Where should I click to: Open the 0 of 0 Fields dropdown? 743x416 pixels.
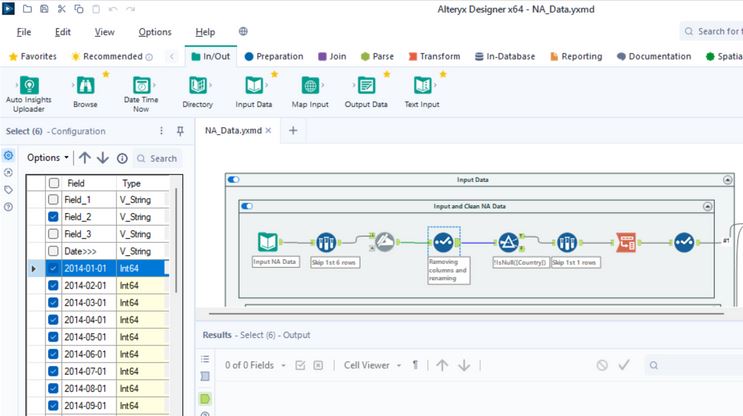[255, 365]
